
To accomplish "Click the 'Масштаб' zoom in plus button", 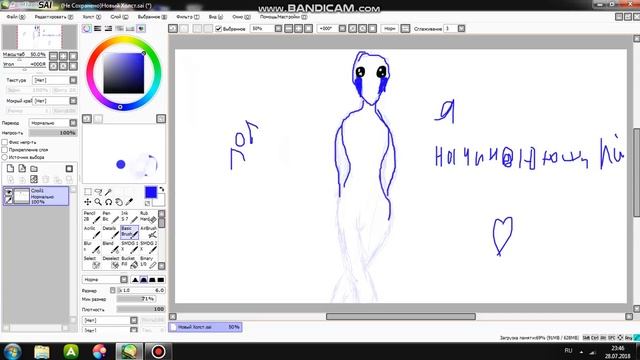I will pos(63,56).
